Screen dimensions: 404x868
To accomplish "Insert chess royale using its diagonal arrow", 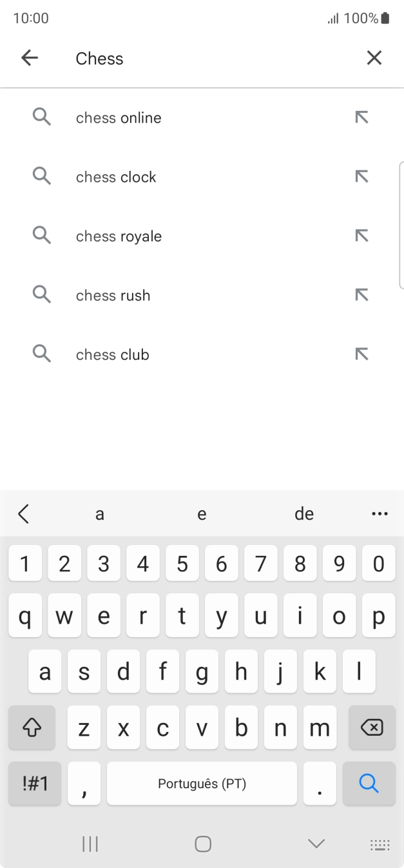I will [362, 235].
